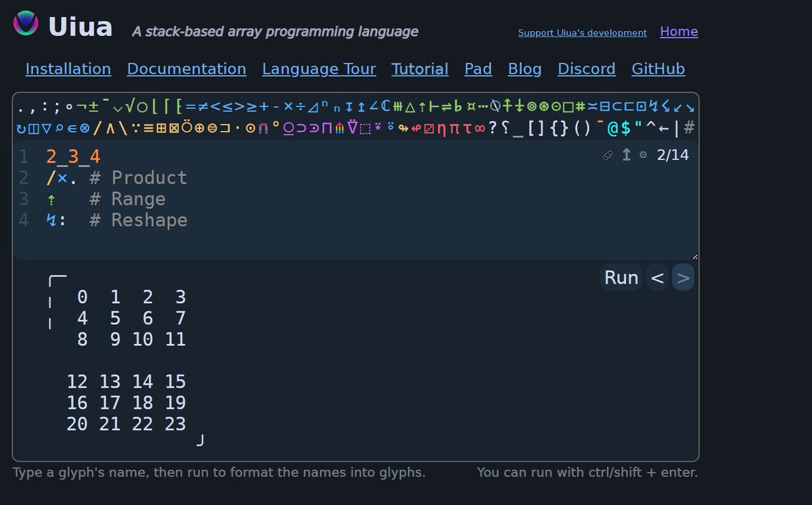Open the Documentation page
Image resolution: width=812 pixels, height=505 pixels.
click(187, 69)
